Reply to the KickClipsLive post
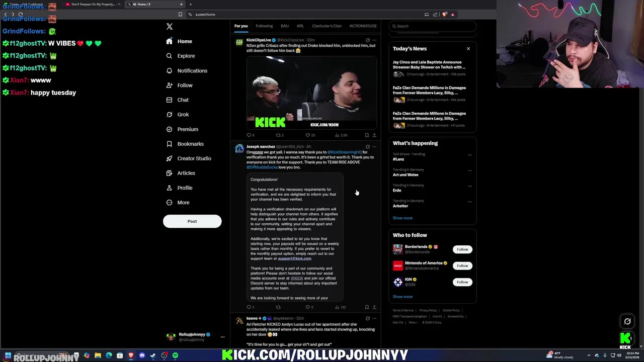 click(x=250, y=135)
